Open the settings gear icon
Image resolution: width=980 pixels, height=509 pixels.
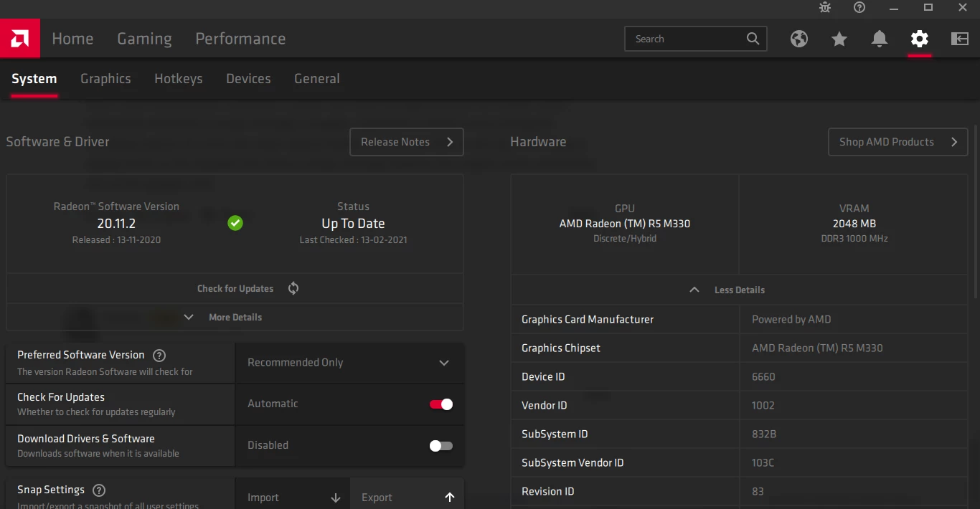[920, 39]
